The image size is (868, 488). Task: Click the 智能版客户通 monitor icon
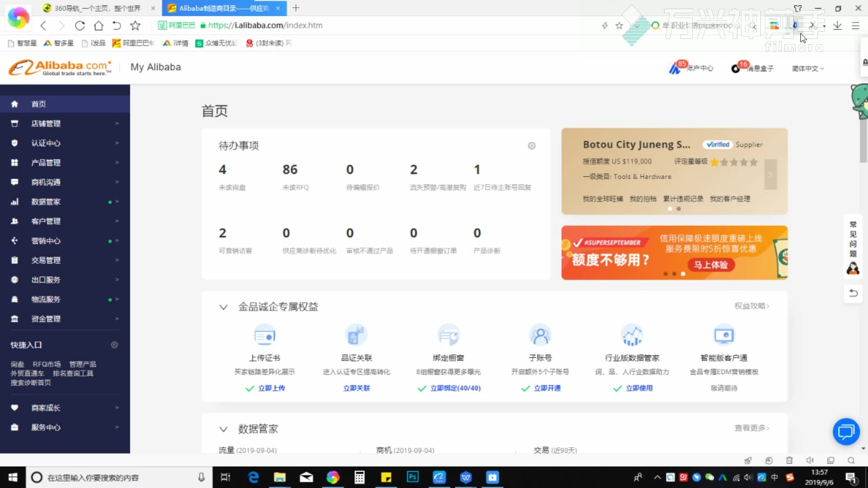[724, 336]
